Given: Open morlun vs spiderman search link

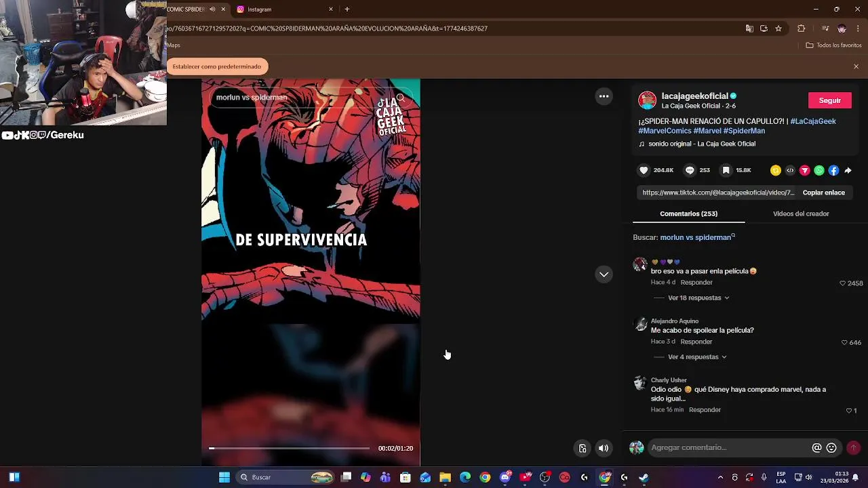Looking at the screenshot, I should pos(696,237).
